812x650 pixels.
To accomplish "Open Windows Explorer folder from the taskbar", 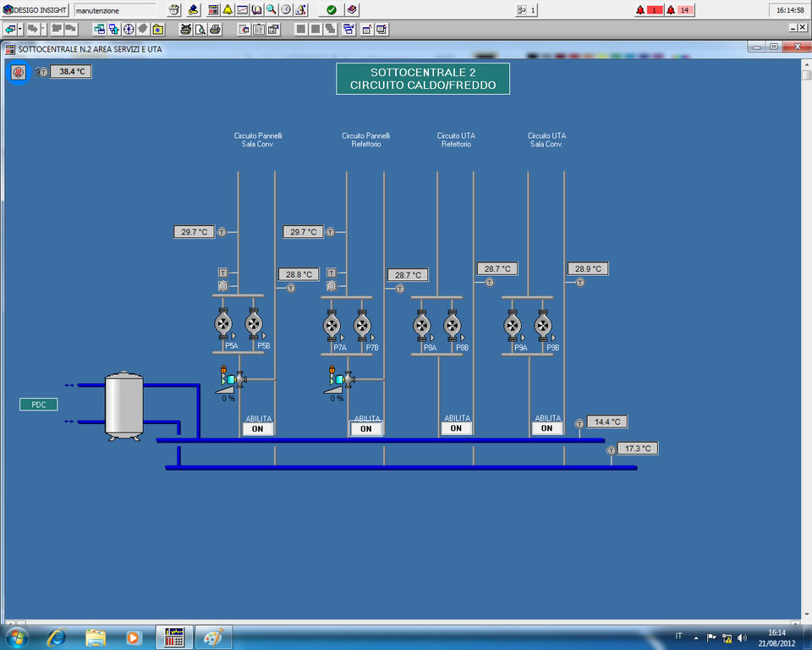I will pyautogui.click(x=96, y=637).
